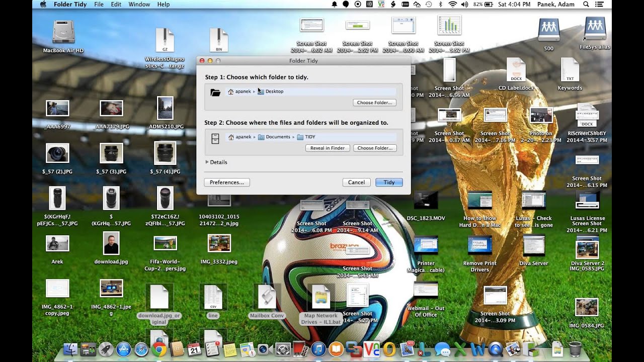Viewport: 644px width, 362px height.
Task: Open the File menu
Action: coord(99,4)
